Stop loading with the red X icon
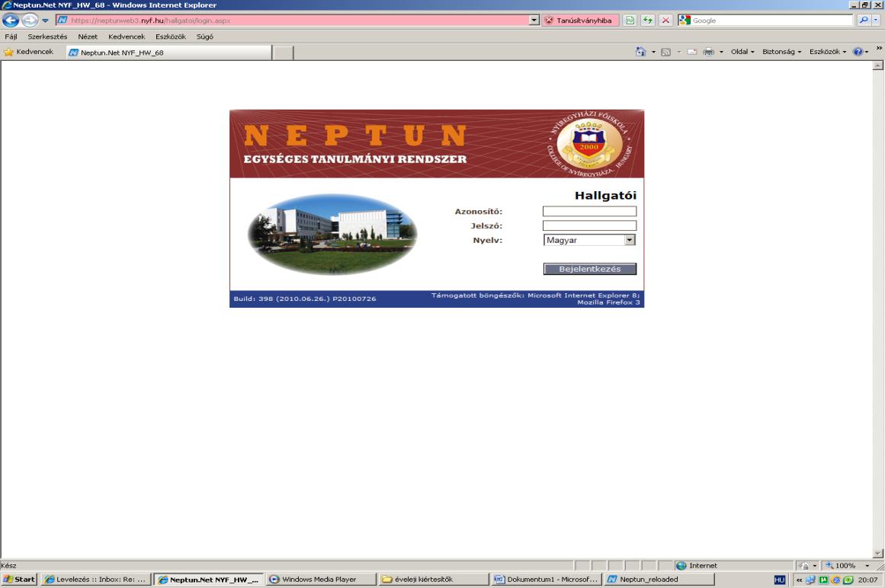 (665, 21)
